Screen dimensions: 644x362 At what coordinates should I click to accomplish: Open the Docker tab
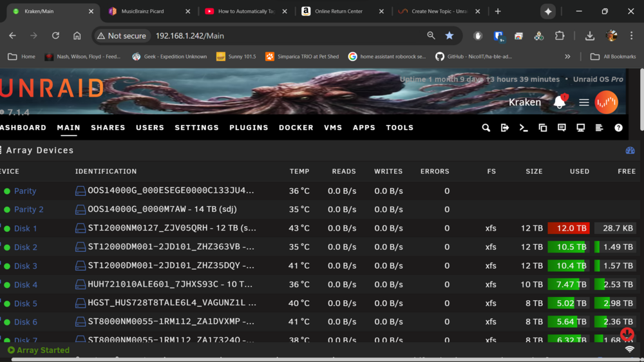click(x=296, y=128)
